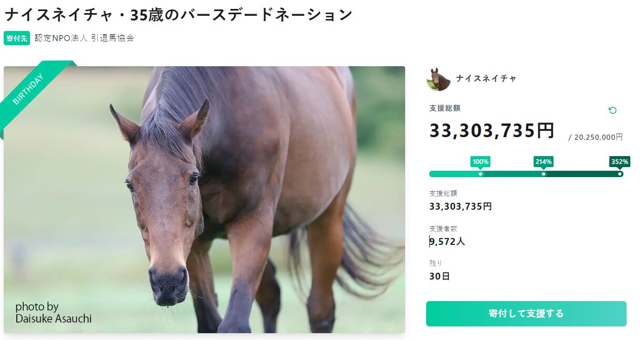Screen dimensions: 644x340
Task: Click the green 寄付先 badge
Action: pos(17,38)
